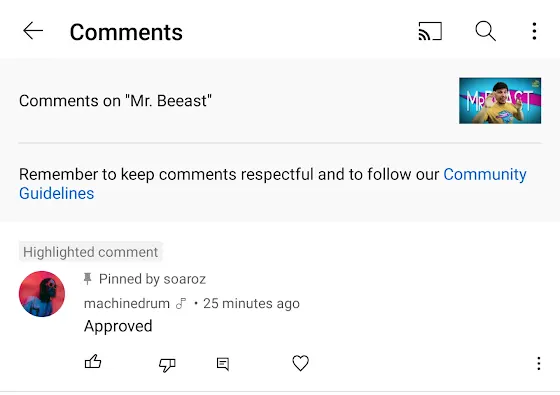The image size is (560, 395).
Task: Open the top bar overflow menu
Action: tap(534, 31)
